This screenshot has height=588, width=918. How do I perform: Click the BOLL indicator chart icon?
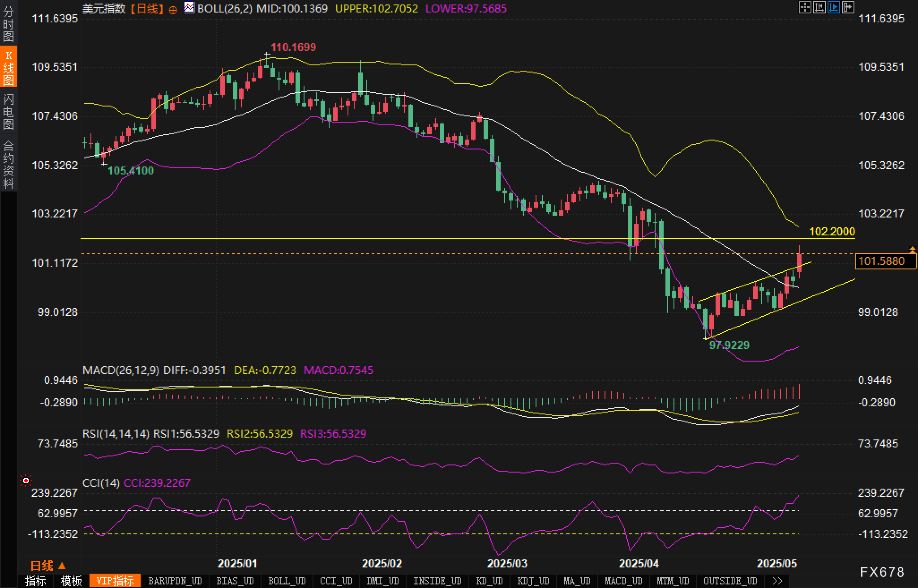[189, 8]
